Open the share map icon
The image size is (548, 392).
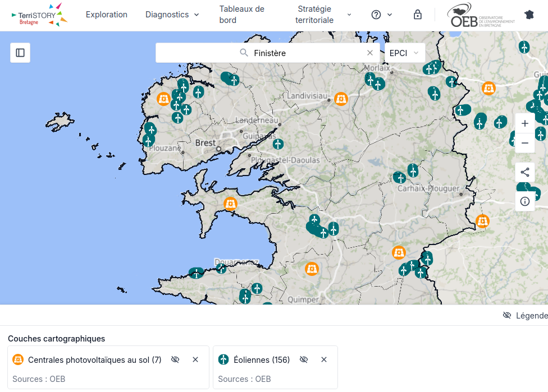[525, 172]
